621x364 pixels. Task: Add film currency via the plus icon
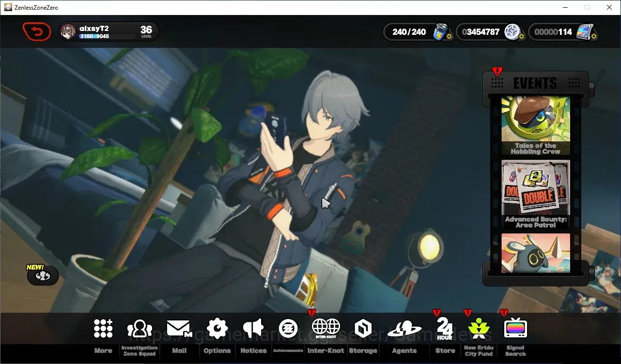pyautogui.click(x=593, y=36)
